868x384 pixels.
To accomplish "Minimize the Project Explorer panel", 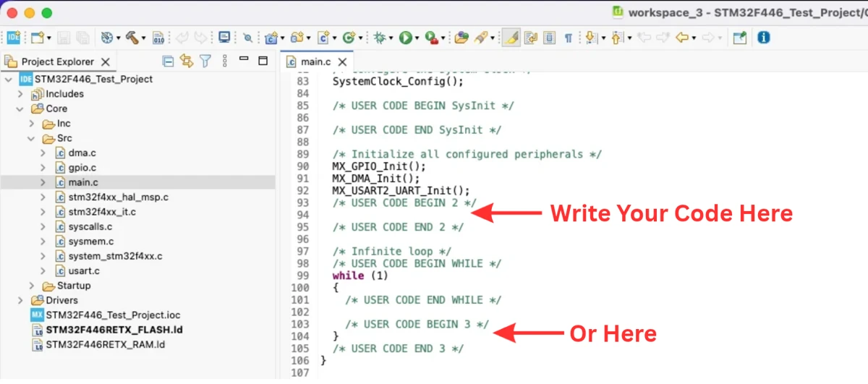I will pyautogui.click(x=244, y=59).
